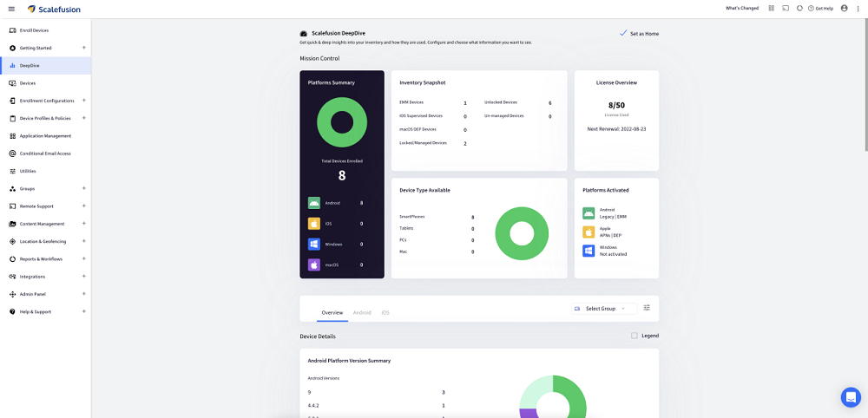Open the user account avatar icon
Image resolution: width=868 pixels, height=418 pixels.
[x=845, y=9]
